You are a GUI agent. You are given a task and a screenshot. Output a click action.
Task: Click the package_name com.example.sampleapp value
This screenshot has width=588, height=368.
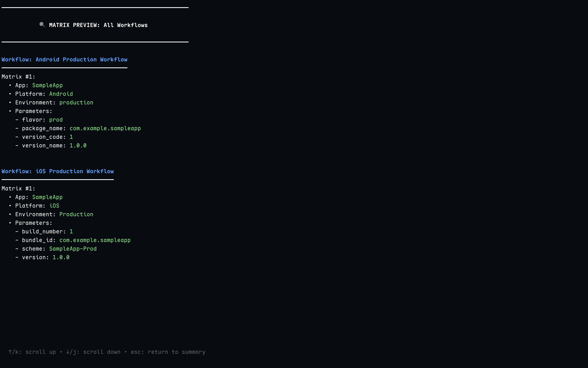click(x=105, y=129)
